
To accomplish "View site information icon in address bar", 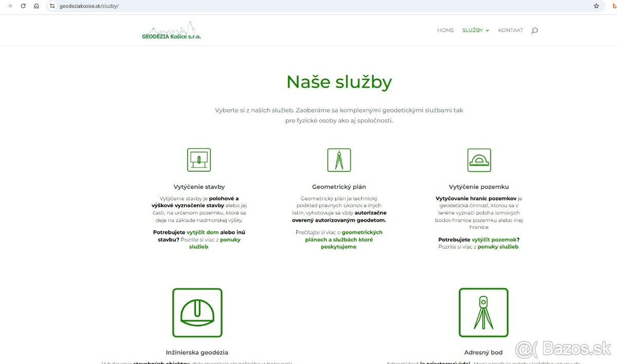I will [x=52, y=6].
